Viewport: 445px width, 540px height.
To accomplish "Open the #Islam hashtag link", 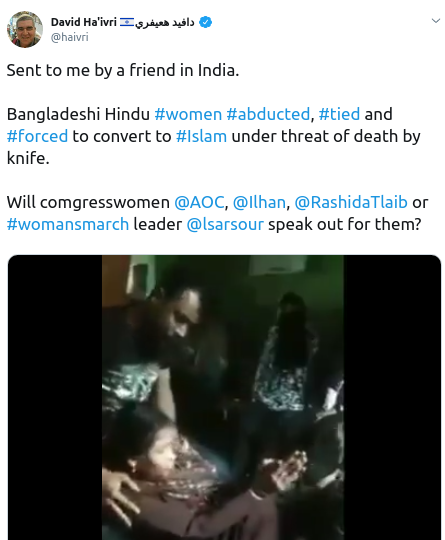I will click(x=201, y=136).
